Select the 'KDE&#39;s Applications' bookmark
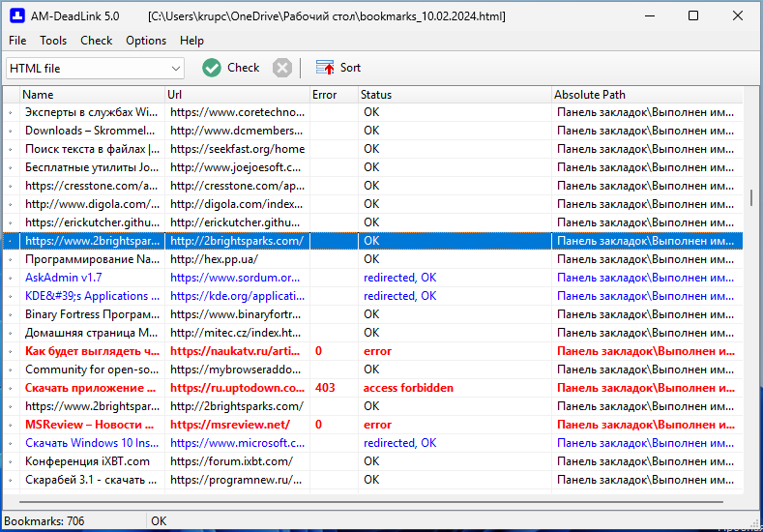763x532 pixels. pos(92,296)
